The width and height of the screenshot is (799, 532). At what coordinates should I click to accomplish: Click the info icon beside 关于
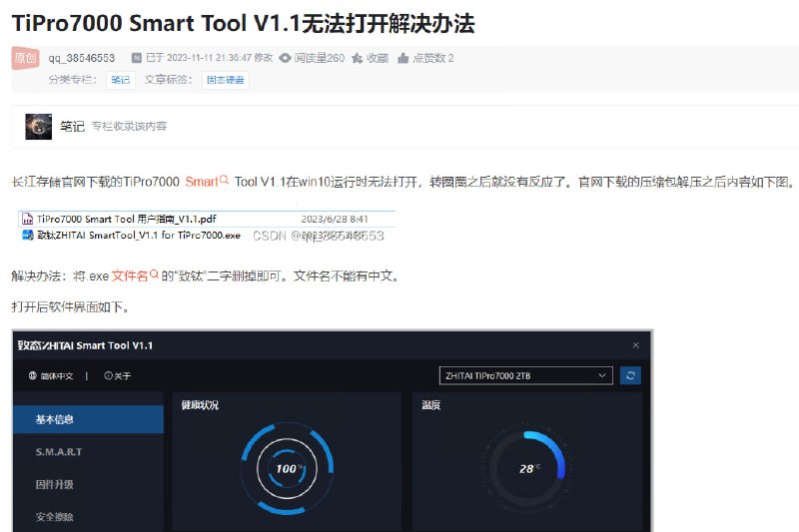(108, 375)
